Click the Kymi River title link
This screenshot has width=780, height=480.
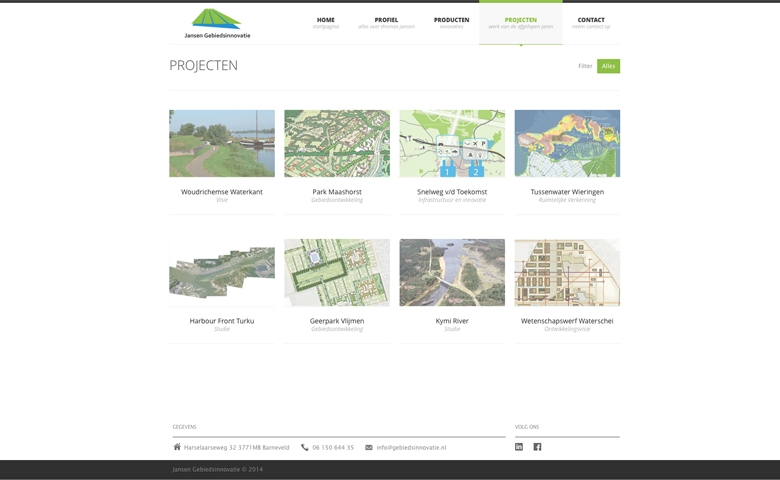click(452, 321)
